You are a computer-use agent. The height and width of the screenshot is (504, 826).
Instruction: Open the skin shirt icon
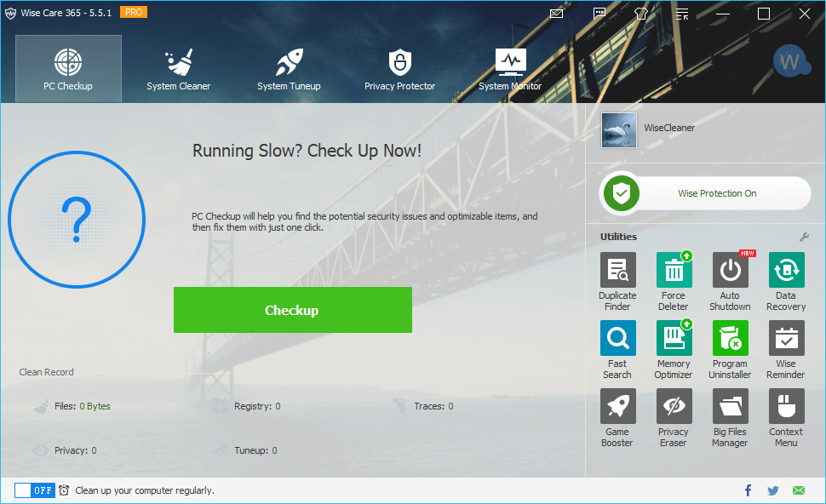pos(641,14)
